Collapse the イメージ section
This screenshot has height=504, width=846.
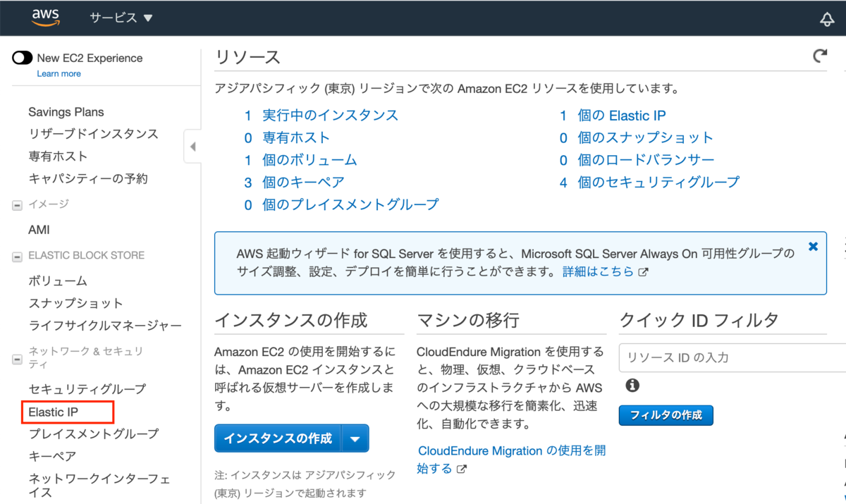[17, 205]
